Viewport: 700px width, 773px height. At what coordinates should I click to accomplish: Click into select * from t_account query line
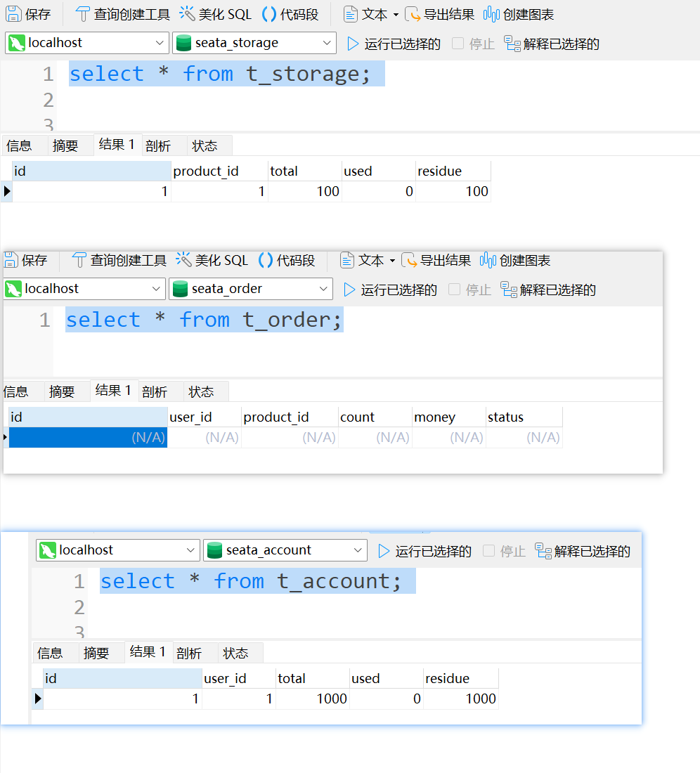251,581
